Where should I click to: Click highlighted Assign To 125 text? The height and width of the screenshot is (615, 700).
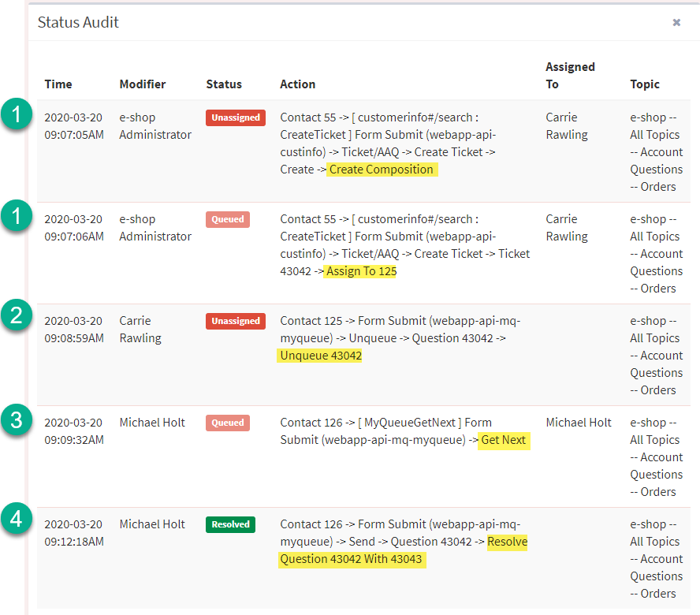(361, 271)
